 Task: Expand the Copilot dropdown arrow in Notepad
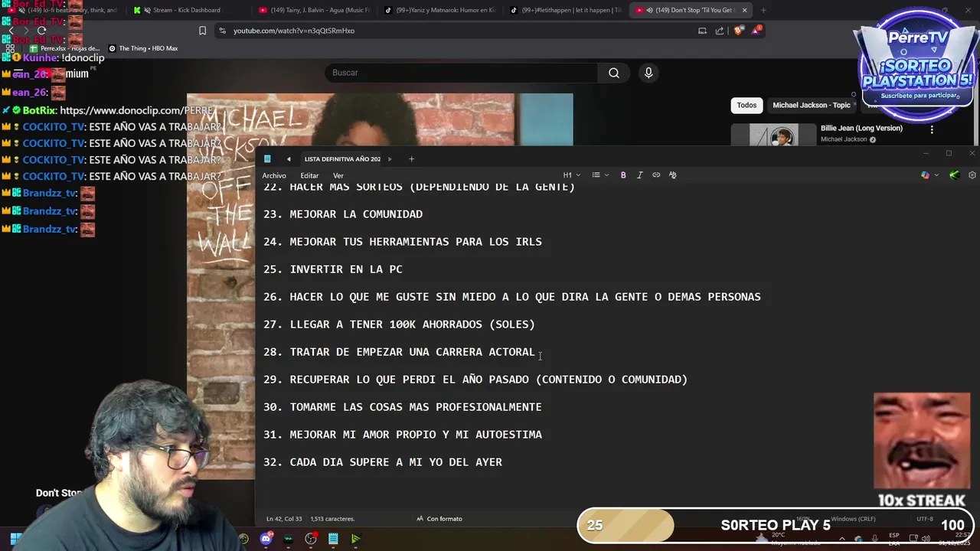pos(936,175)
